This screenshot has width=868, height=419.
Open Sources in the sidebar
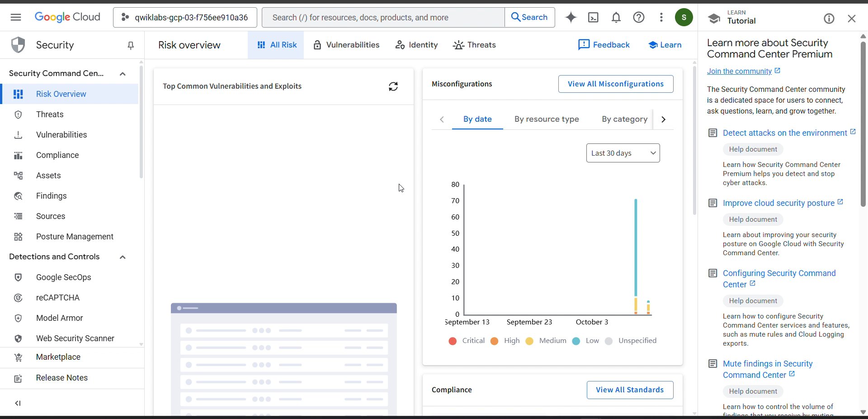70,216
